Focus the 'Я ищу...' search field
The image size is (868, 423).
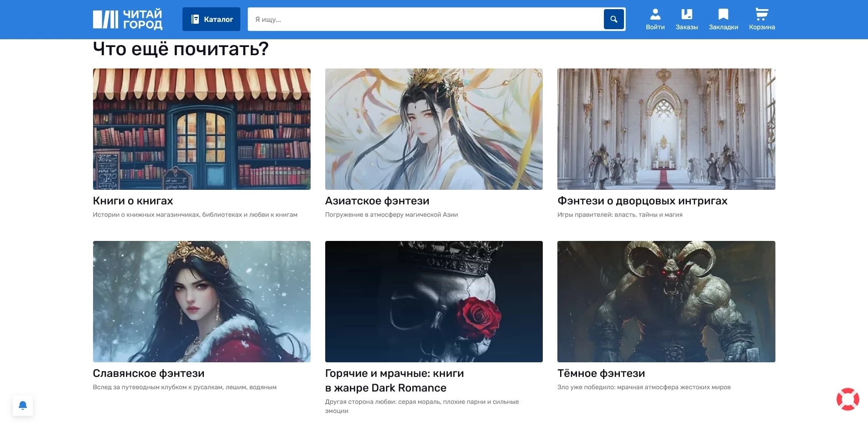(x=424, y=19)
